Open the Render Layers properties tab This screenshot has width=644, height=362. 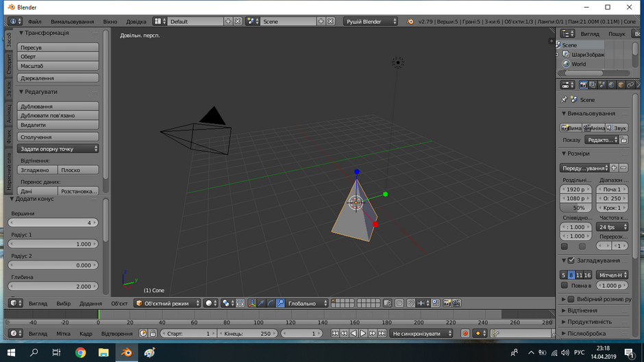[x=593, y=85]
